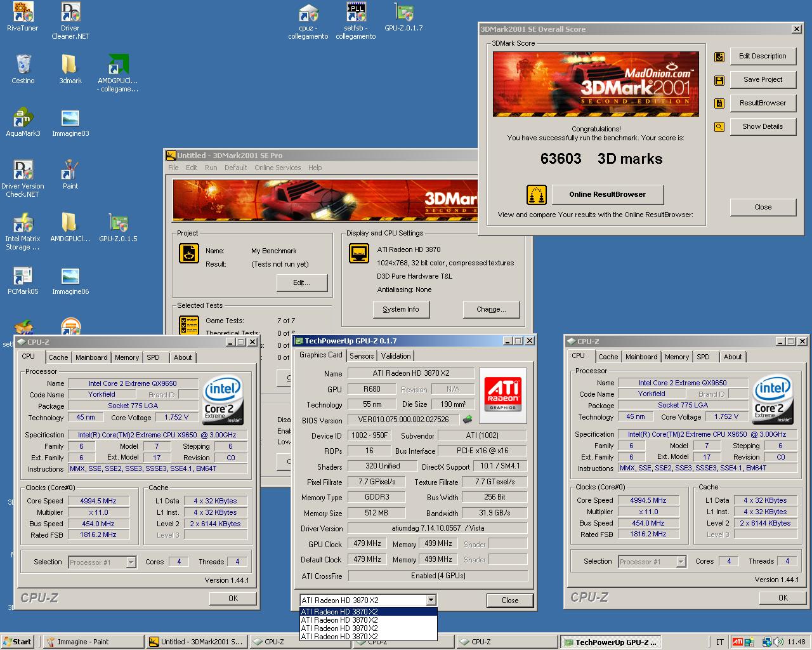Image resolution: width=812 pixels, height=650 pixels.
Task: Switch to Validation tab in GPU-Z
Action: tap(396, 356)
